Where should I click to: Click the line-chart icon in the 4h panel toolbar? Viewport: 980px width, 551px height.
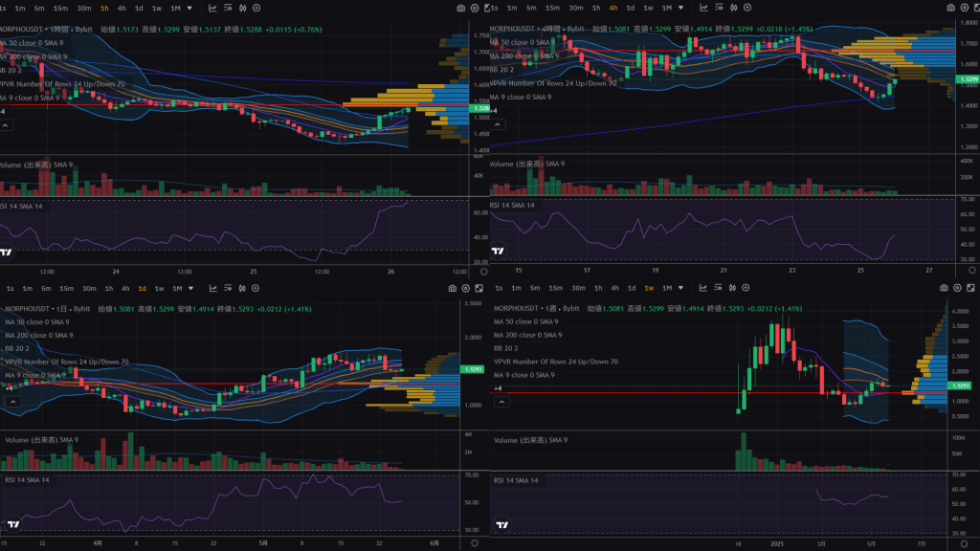[703, 8]
